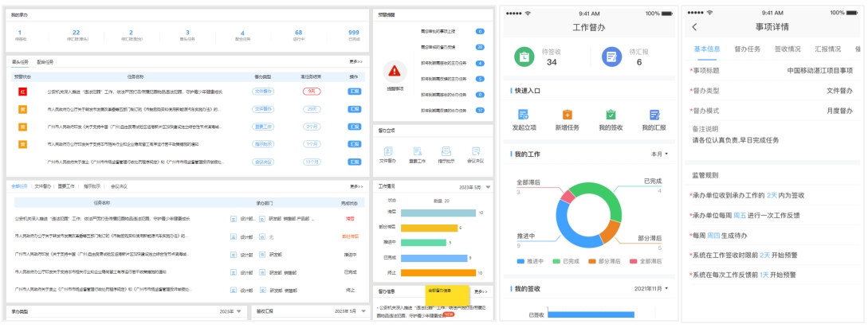Click 汇报 button in the 29天 row
The image size is (868, 328).
point(354,110)
